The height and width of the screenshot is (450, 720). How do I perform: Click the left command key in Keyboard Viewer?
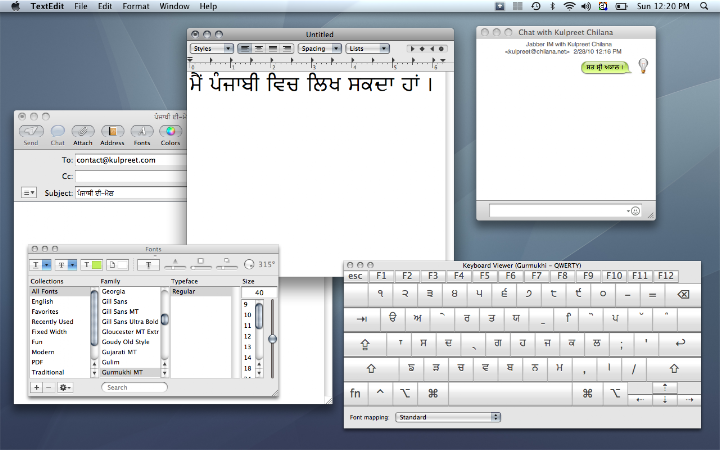(x=433, y=393)
